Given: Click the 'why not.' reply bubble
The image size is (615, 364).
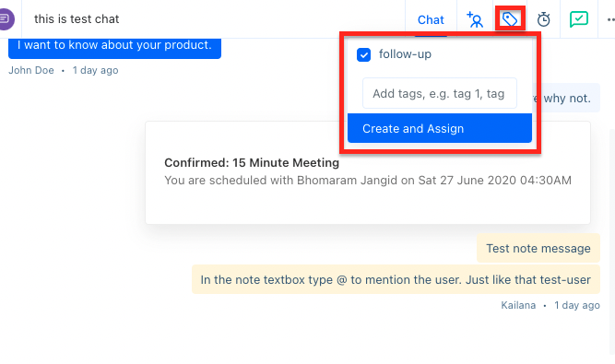Looking at the screenshot, I should (x=566, y=98).
